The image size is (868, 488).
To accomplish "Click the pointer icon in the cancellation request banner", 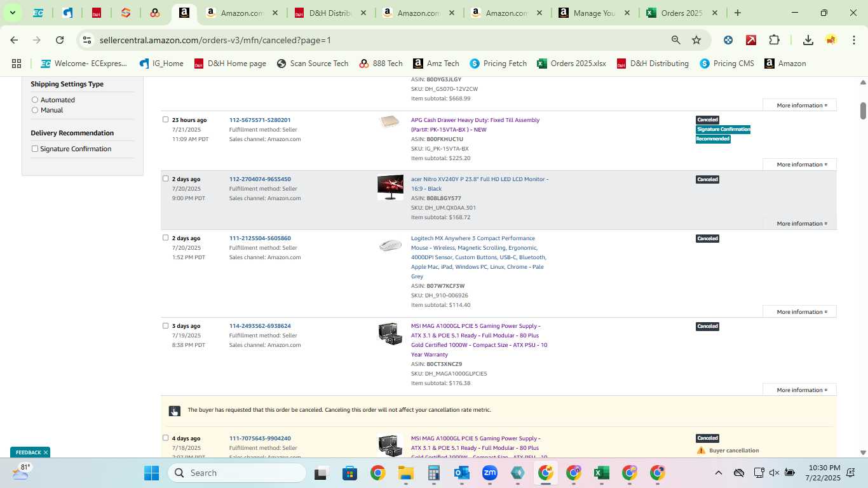I will (174, 410).
